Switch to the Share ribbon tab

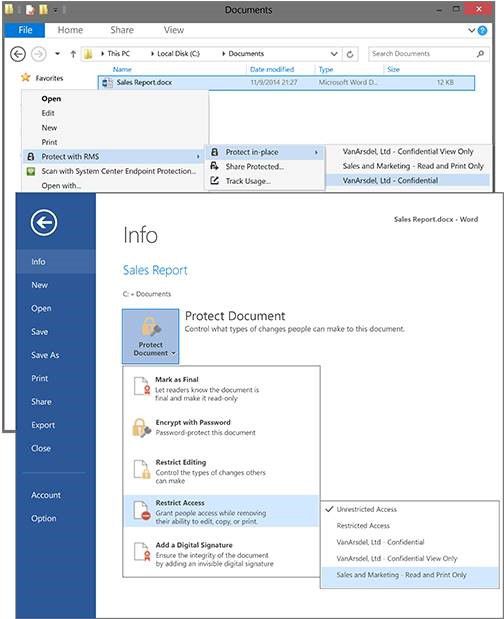[122, 30]
